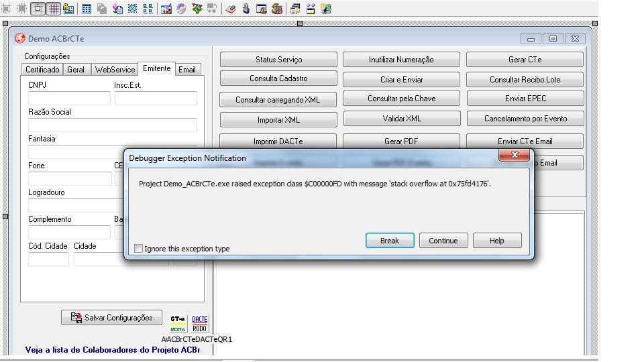Click the brown puppet figures toolbar icon
Viewport: 644px width, 362px height.
coord(277,9)
